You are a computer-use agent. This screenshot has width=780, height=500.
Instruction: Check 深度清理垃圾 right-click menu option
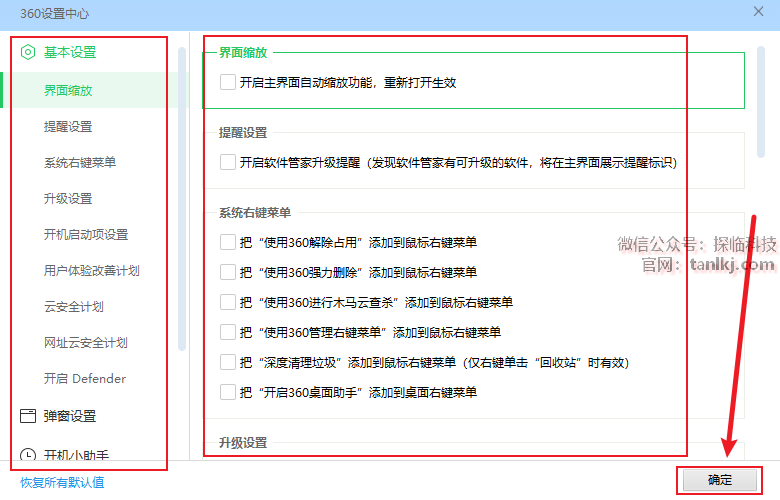pyautogui.click(x=228, y=362)
